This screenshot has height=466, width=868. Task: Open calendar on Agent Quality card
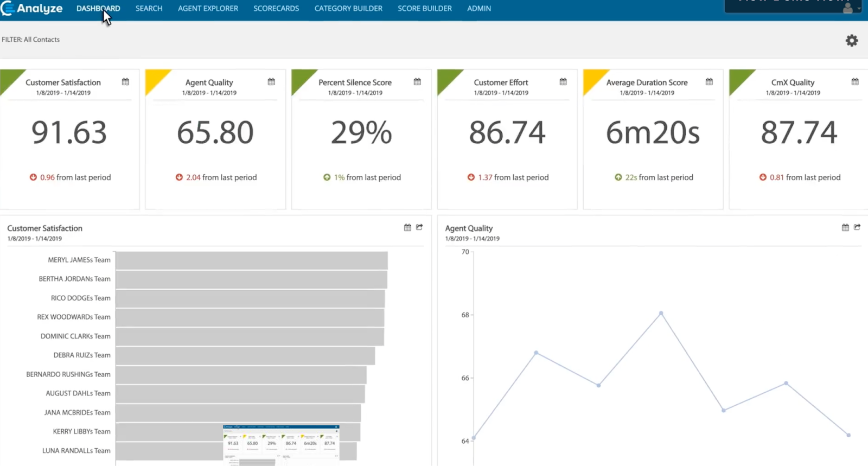point(271,82)
